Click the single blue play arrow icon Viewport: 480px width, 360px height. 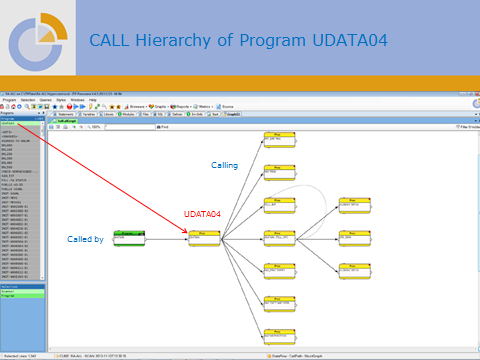point(76,107)
